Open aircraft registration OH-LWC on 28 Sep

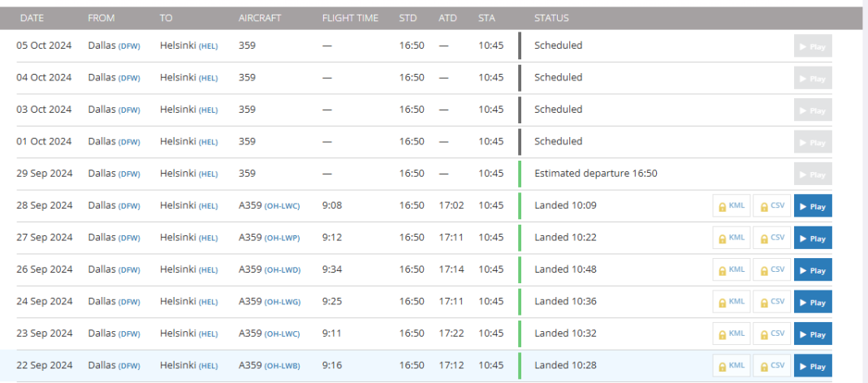(283, 206)
